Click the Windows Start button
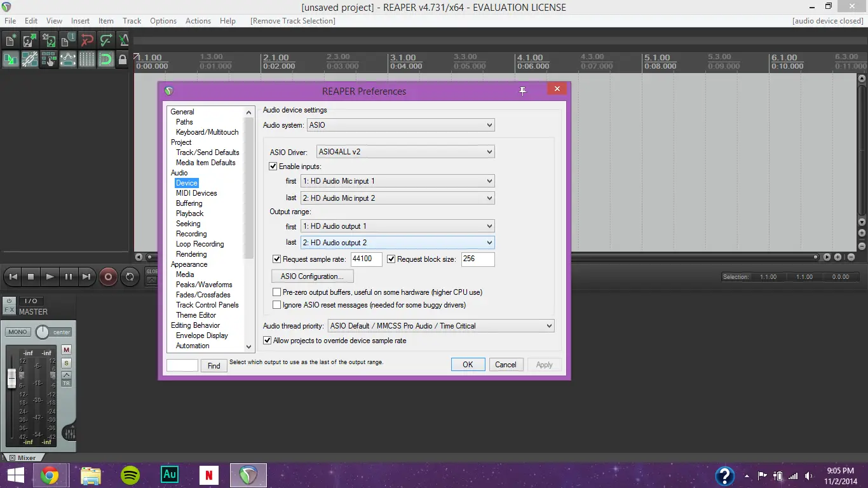868x488 pixels. (15, 475)
